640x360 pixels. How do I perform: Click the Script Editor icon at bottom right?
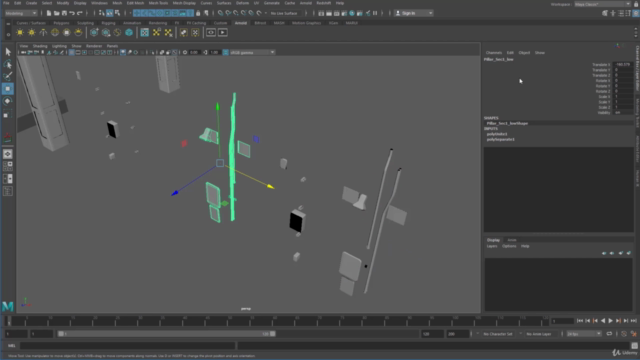click(x=634, y=346)
